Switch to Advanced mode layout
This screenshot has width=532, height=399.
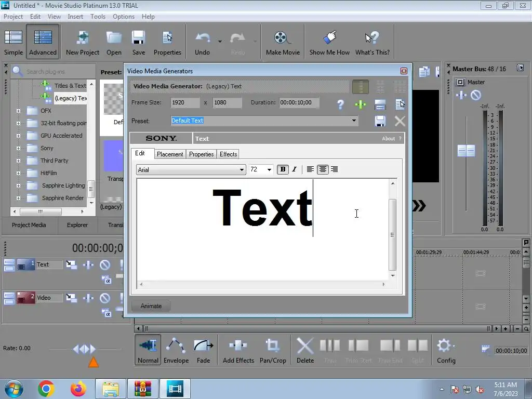tap(43, 42)
